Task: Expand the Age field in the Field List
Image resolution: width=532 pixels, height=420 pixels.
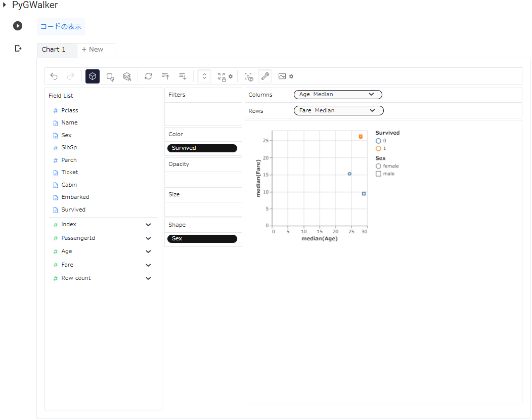Action: pyautogui.click(x=148, y=251)
